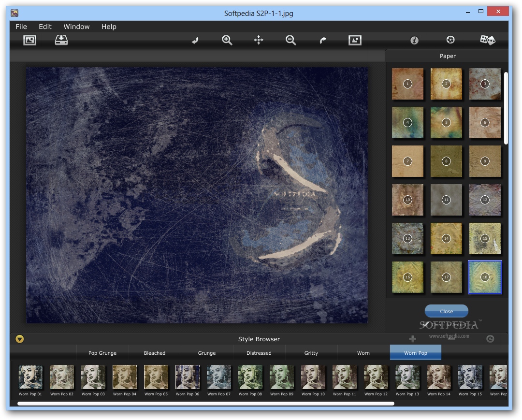Click highlighted paper texture 18

[485, 277]
